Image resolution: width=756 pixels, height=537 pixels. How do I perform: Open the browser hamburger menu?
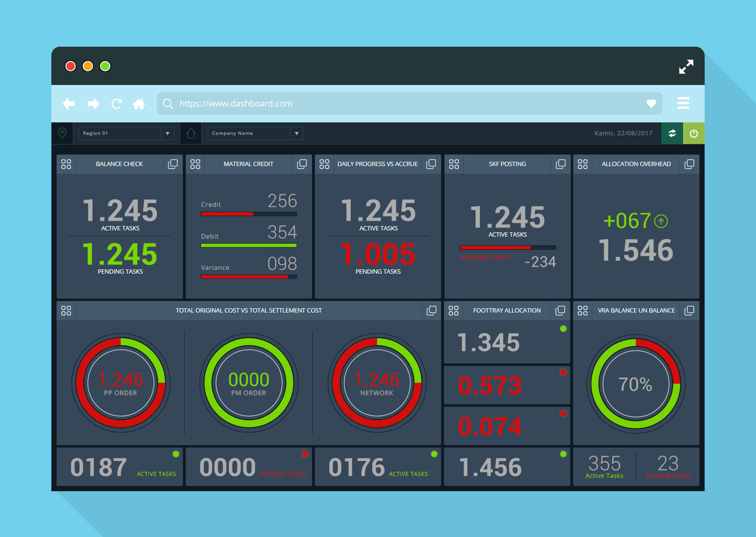683,103
